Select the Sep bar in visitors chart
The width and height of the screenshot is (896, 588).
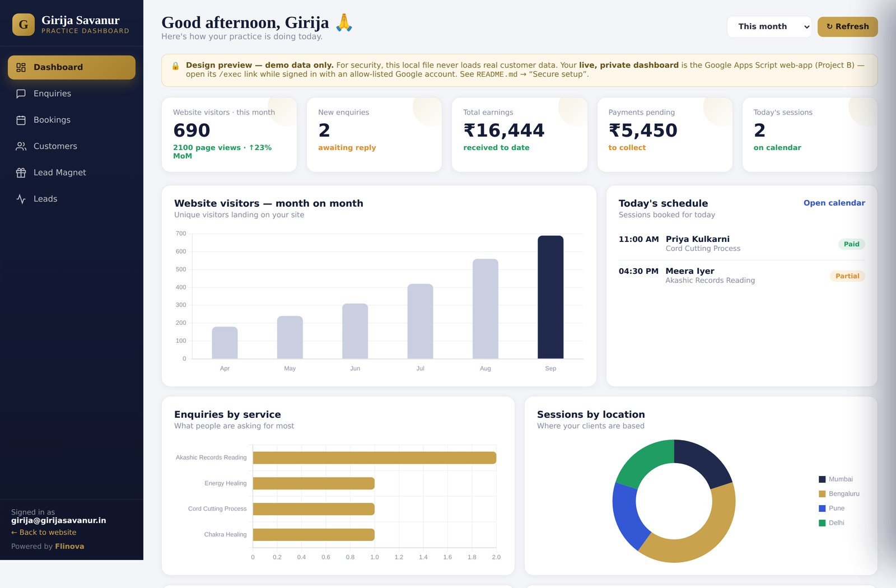click(550, 297)
